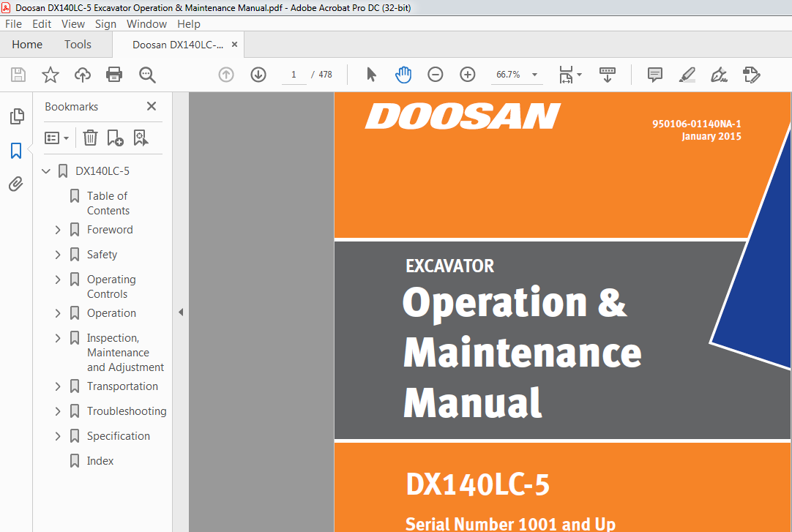This screenshot has width=792, height=532.
Task: Add file to starred favorites
Action: tap(50, 75)
